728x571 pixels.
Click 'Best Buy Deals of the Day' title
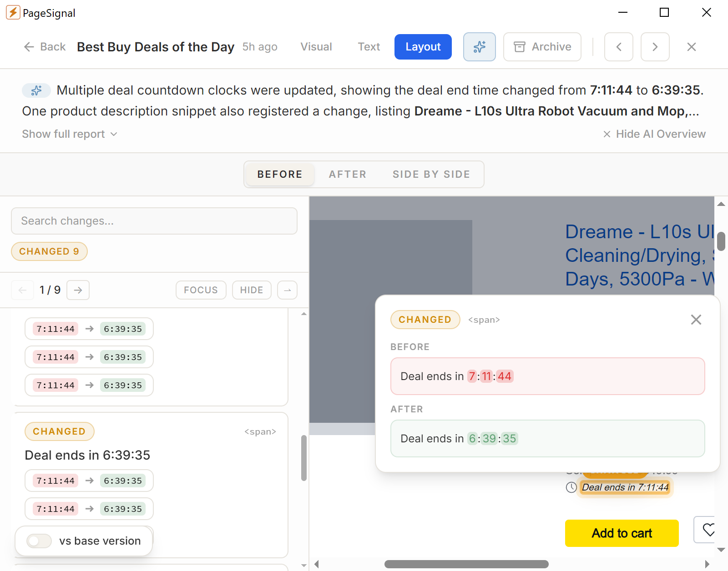[156, 47]
